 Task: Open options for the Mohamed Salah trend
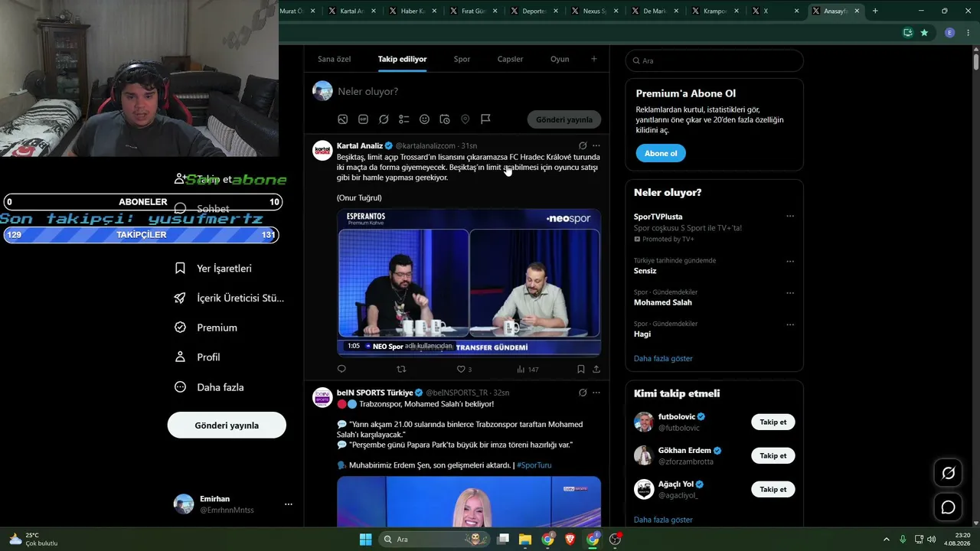(790, 292)
